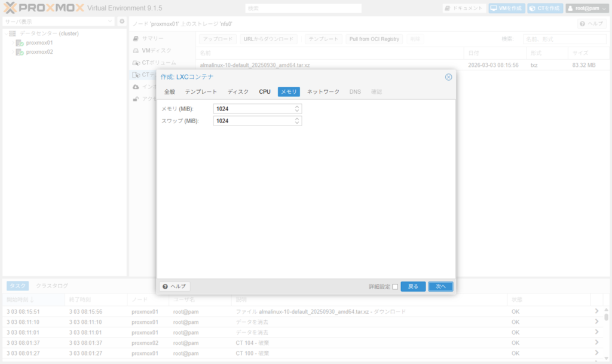Select the proxmox02 node in tree
The width and height of the screenshot is (612, 364).
click(x=39, y=52)
